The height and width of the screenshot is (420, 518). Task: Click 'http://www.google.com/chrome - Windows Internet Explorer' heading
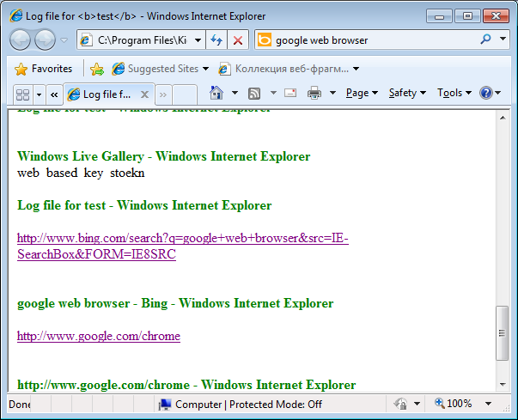(x=186, y=385)
